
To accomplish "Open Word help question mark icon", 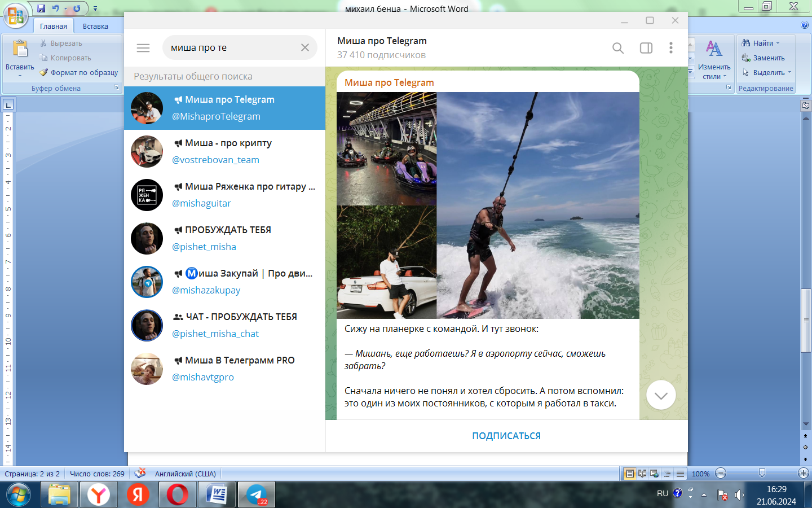I will point(805,25).
